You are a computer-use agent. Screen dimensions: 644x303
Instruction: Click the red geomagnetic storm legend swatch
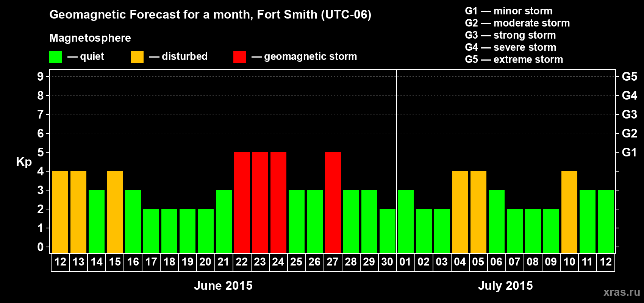coord(239,57)
